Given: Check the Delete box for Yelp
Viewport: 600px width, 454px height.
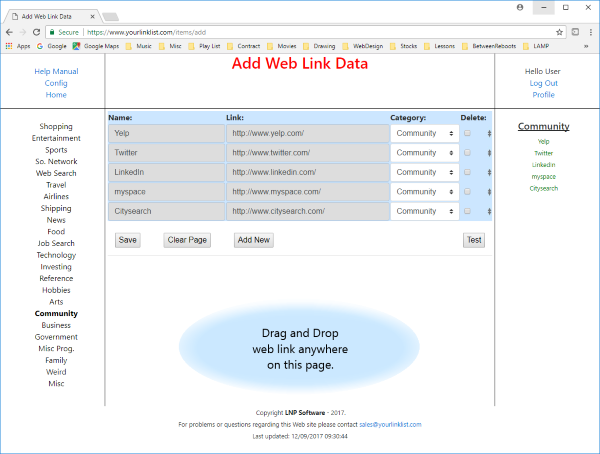Looking at the screenshot, I should (x=467, y=133).
